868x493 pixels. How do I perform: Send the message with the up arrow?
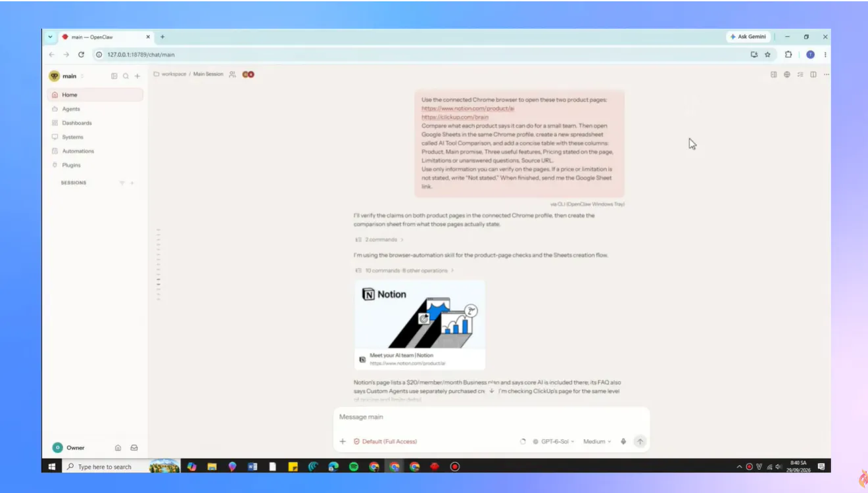[640, 442]
